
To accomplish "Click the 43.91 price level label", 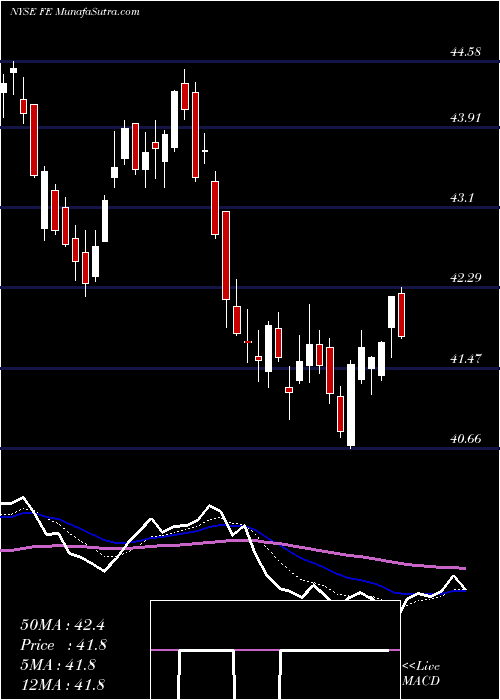I will click(465, 118).
